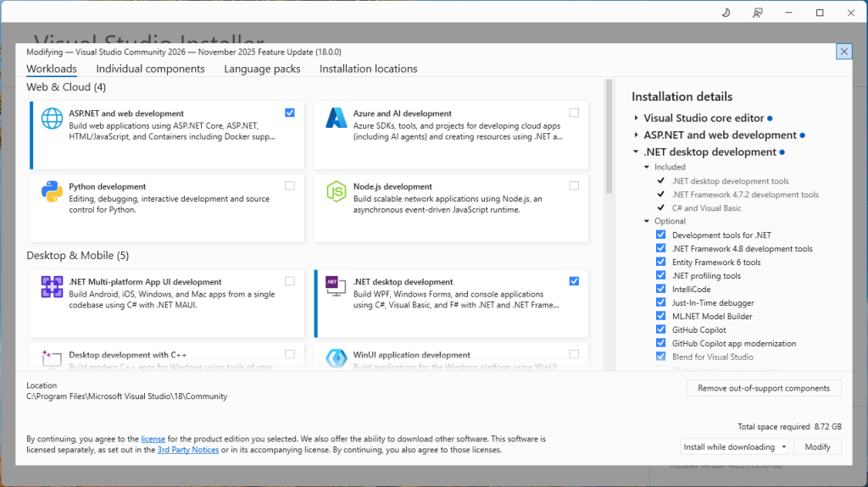Uncheck IntelliCode optional component
868x487 pixels.
660,289
